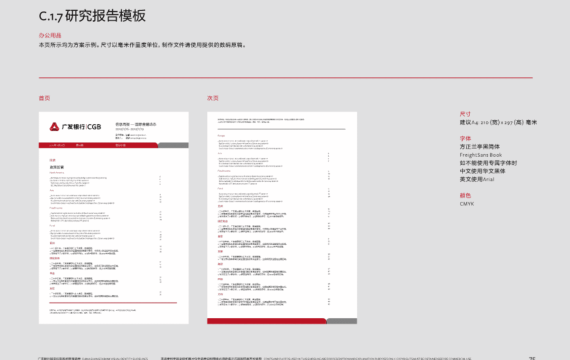Open the second-page report thumbnail
This screenshot has height=360, width=570.
(282, 218)
